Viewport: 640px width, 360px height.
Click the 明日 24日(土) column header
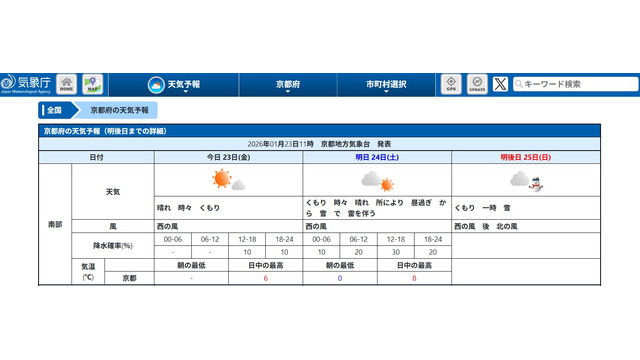click(x=377, y=157)
